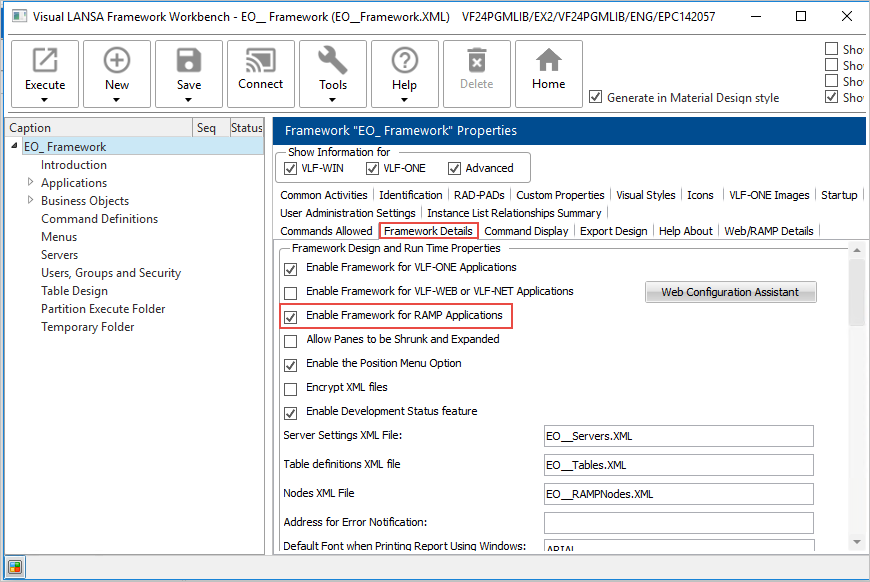
Task: Collapse the EO_ Framework root node
Action: (15, 147)
